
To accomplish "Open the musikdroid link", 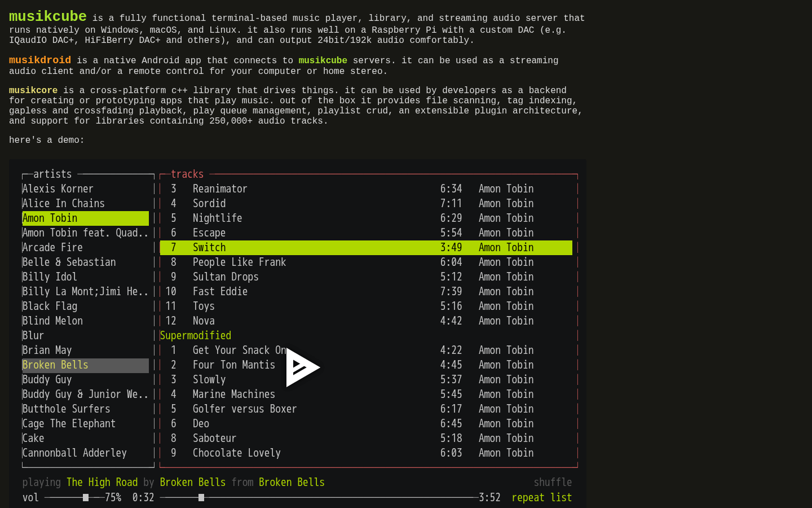I will (x=40, y=60).
